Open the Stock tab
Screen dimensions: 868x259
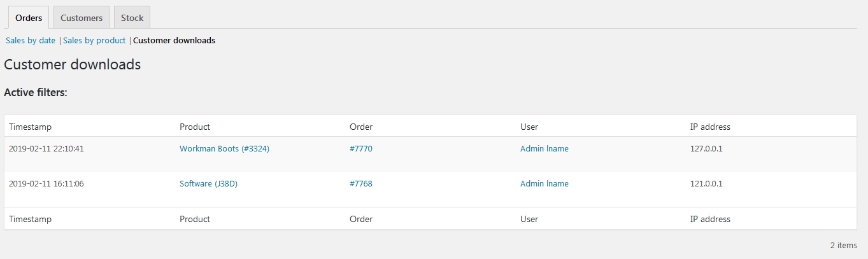(x=132, y=18)
